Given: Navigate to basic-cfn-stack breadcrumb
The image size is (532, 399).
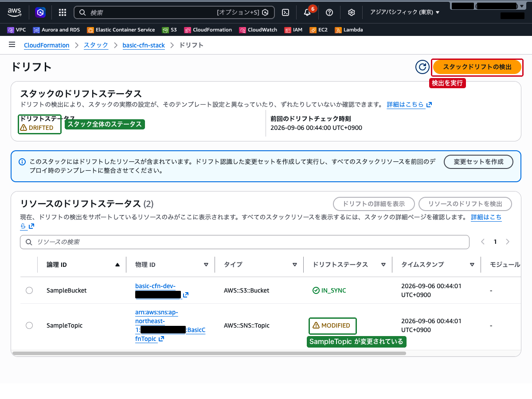Looking at the screenshot, I should [x=144, y=45].
